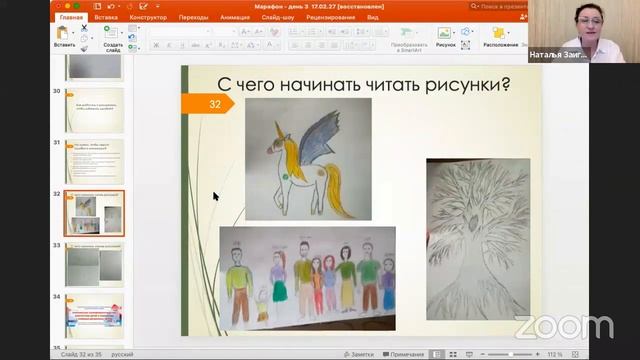Click the touch/draw quick access icon
Viewport: 640px width, 360px height.
tap(143, 7)
